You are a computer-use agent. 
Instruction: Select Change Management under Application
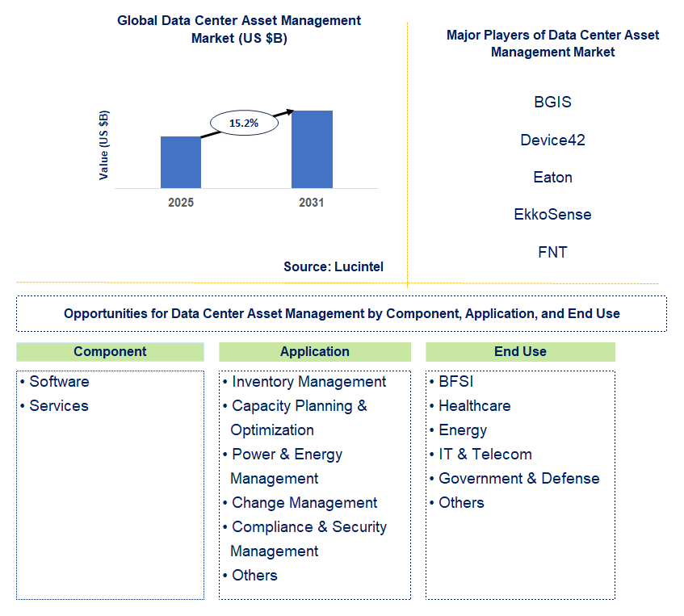304,503
